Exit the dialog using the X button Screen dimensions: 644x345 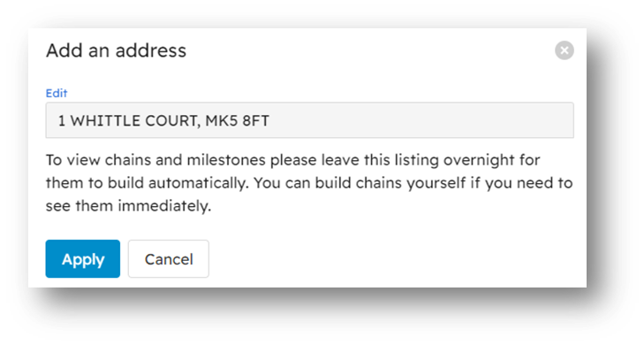point(564,50)
